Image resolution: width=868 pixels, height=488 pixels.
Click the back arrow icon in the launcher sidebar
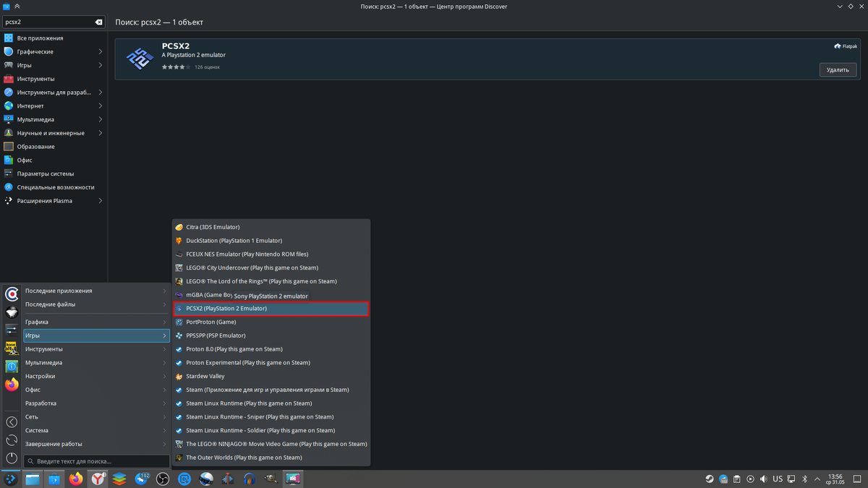click(12, 422)
